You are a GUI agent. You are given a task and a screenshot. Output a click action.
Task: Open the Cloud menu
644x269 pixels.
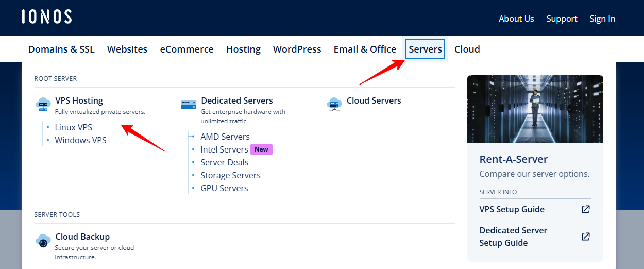coord(467,49)
